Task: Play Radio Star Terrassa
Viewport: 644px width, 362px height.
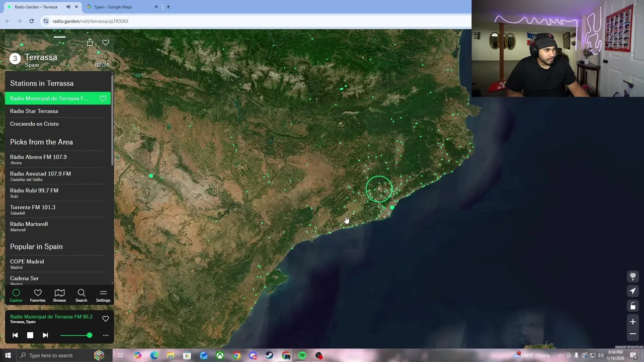Action: (58, 111)
